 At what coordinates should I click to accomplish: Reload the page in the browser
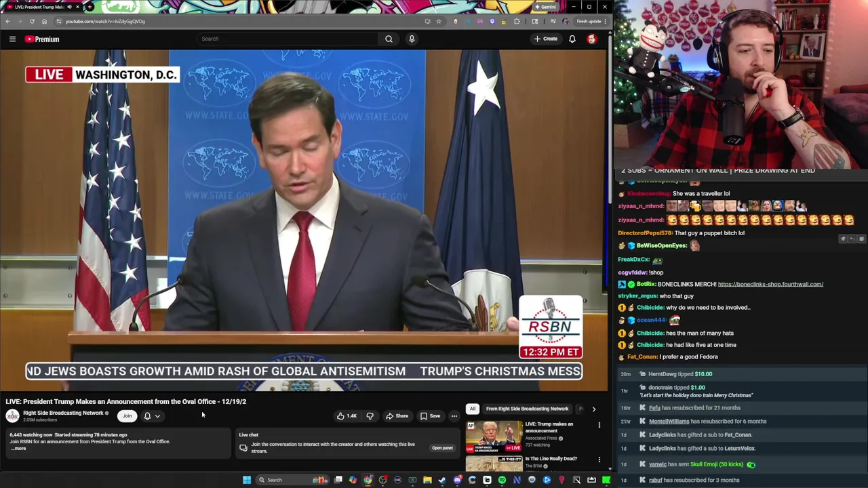click(32, 21)
